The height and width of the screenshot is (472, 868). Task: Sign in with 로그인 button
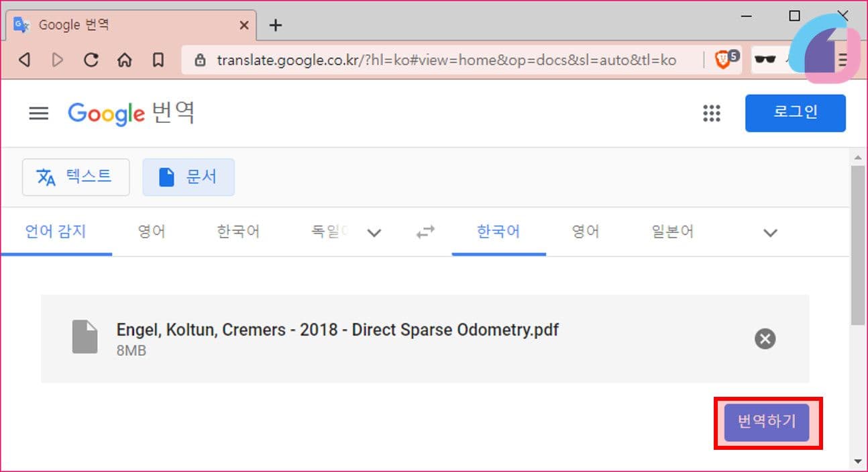[x=796, y=113]
